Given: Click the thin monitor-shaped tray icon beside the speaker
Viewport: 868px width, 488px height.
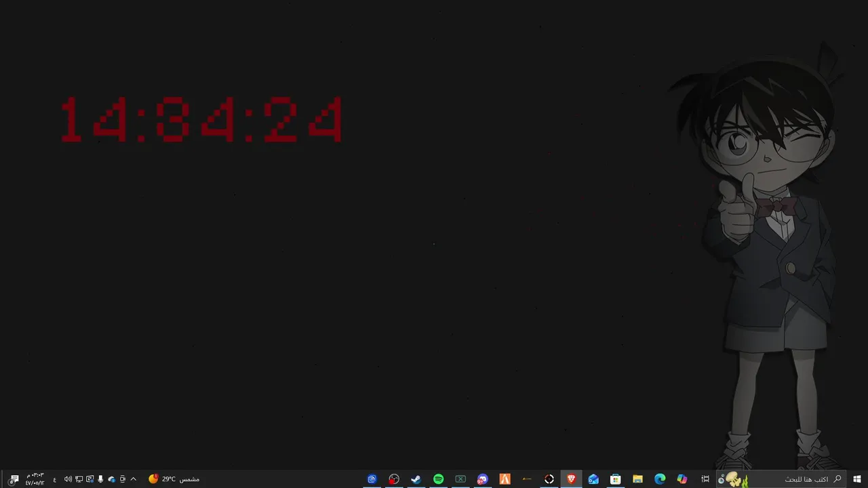Looking at the screenshot, I should [x=79, y=479].
